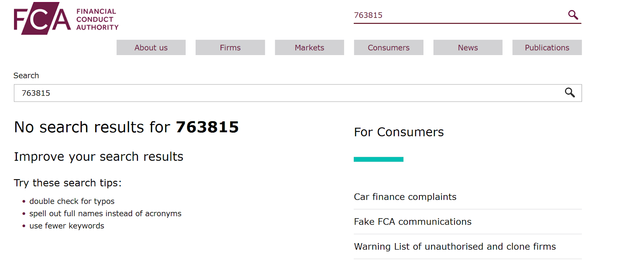
Task: Click inside the main Search input box
Action: click(282, 93)
